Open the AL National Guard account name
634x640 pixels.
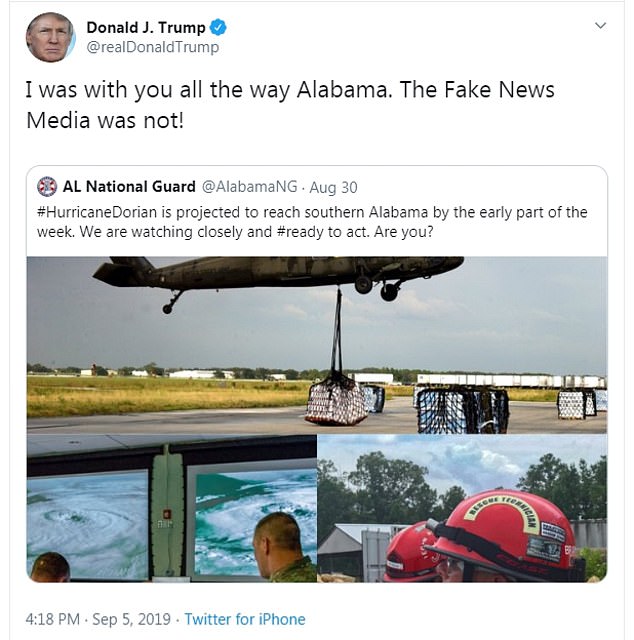[x=129, y=187]
